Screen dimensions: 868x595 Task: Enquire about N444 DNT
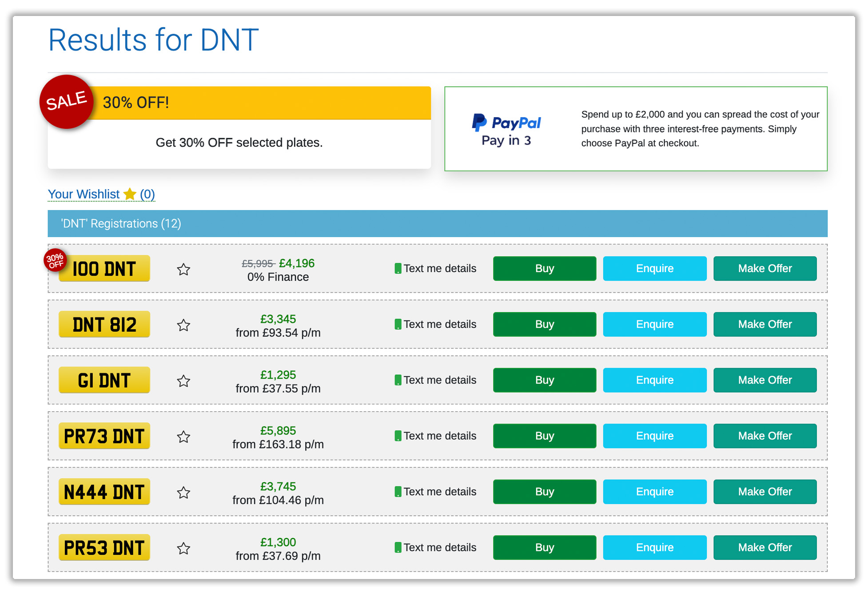(654, 492)
